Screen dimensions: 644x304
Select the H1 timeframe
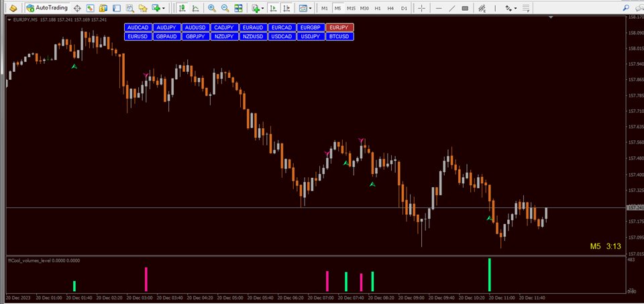[x=378, y=8]
